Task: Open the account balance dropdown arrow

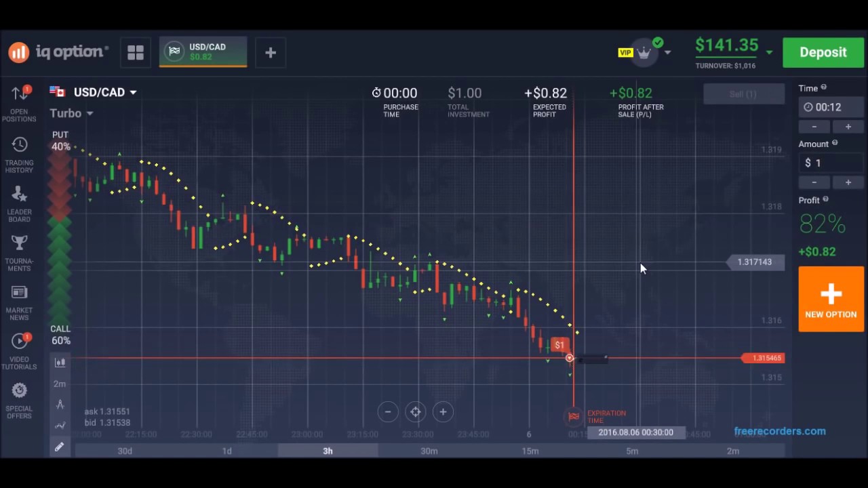Action: (x=769, y=52)
